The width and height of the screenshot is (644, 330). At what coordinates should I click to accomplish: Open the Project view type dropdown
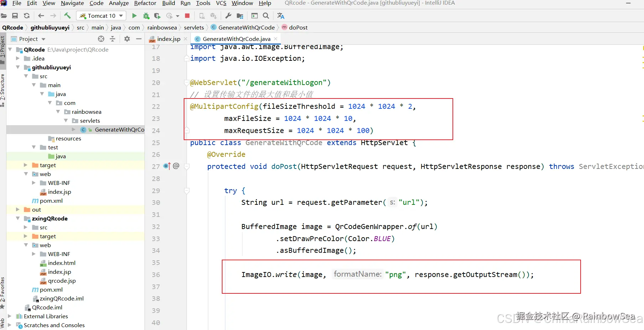[x=43, y=39]
